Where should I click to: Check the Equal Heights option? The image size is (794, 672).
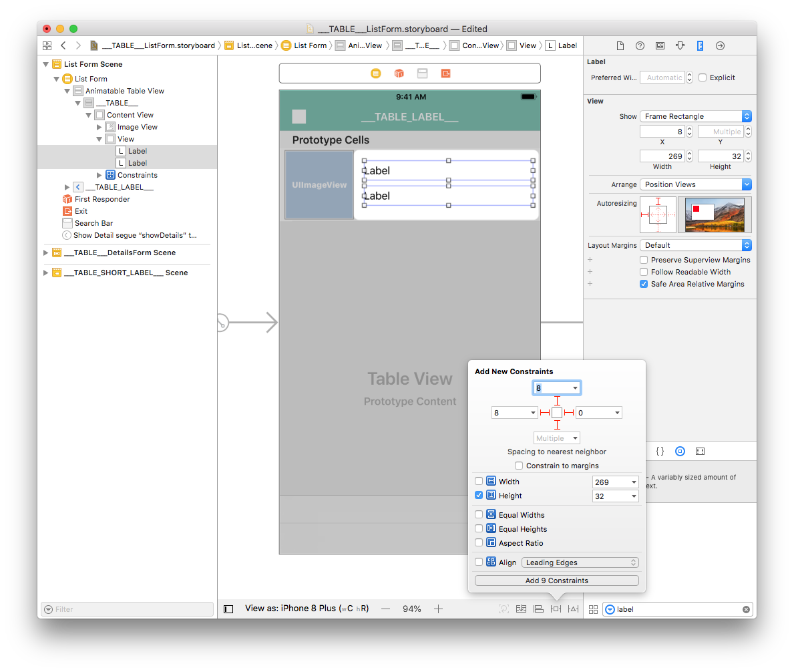pyautogui.click(x=479, y=528)
